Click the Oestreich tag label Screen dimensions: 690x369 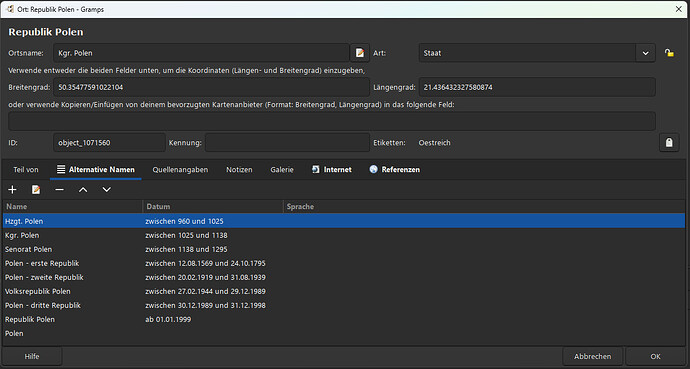pyautogui.click(x=434, y=142)
